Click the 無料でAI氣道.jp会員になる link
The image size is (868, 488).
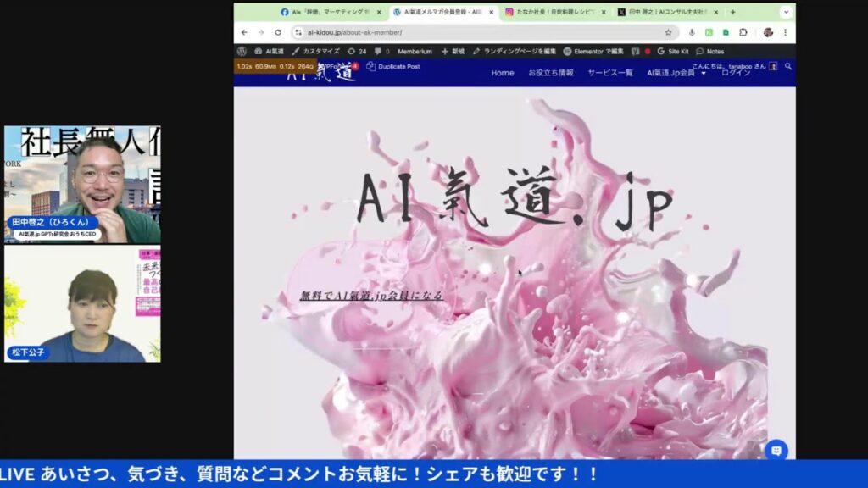[x=371, y=296]
